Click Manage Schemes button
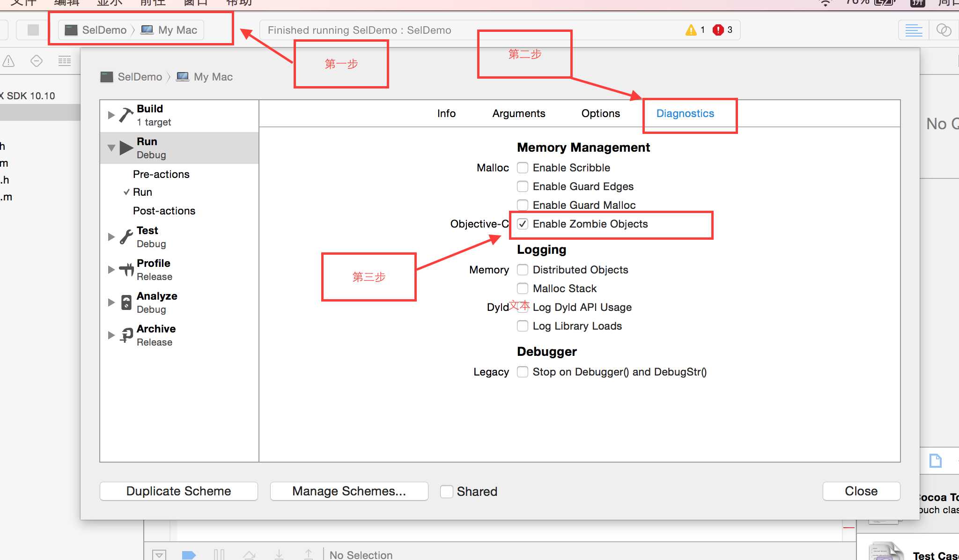 click(348, 491)
